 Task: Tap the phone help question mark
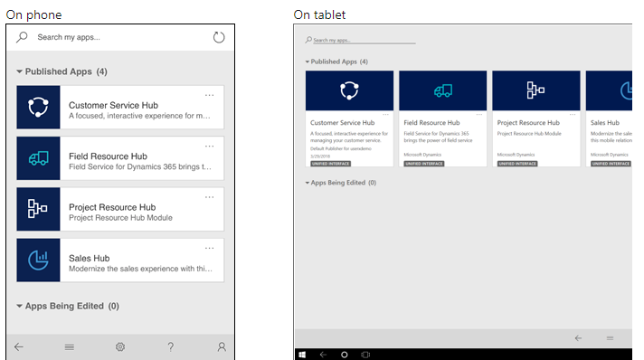[170, 347]
